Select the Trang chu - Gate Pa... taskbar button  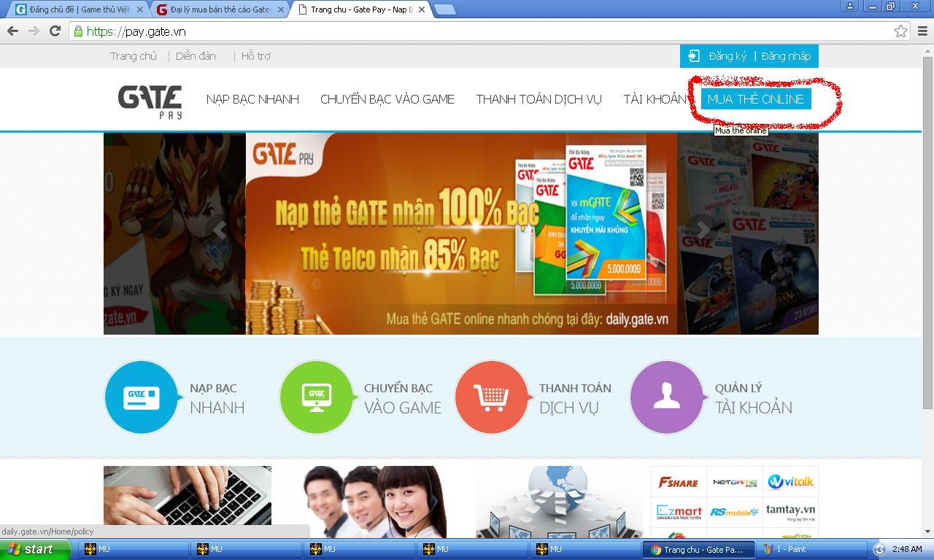698,549
